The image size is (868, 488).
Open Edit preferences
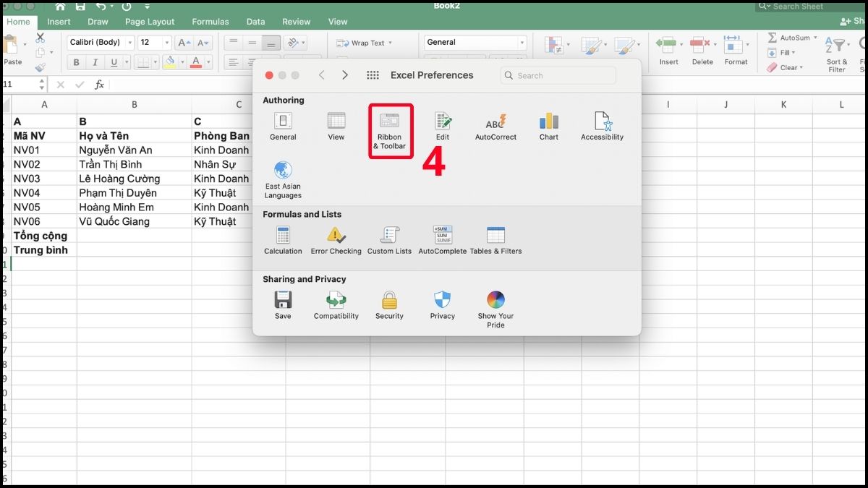[443, 126]
